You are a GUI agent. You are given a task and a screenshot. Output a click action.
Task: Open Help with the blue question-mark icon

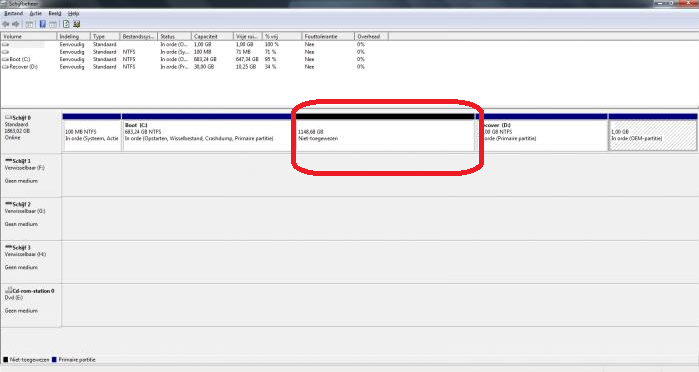click(x=42, y=24)
